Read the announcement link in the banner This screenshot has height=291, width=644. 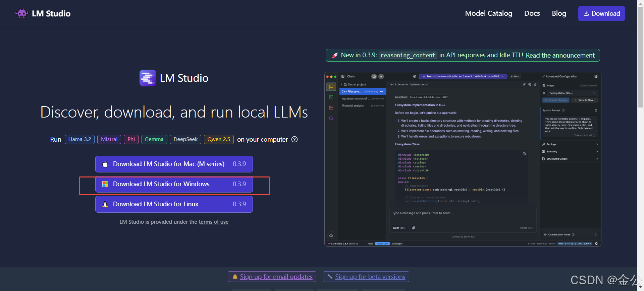[x=573, y=55]
